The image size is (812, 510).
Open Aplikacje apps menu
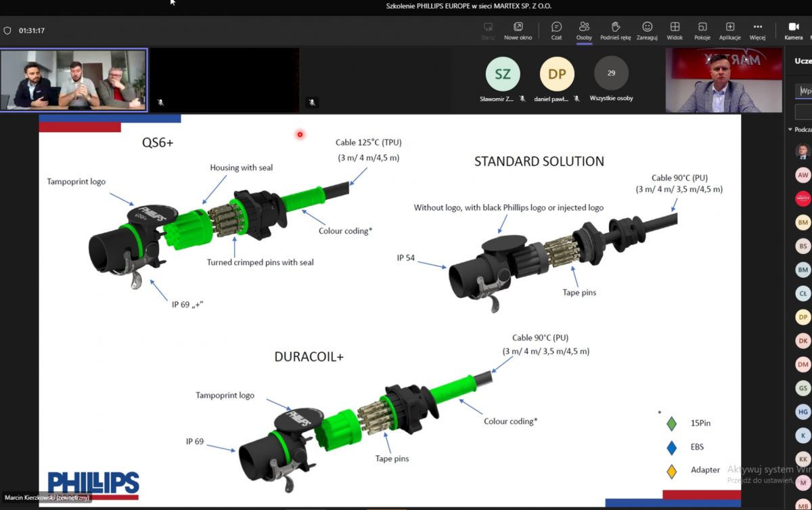(x=730, y=30)
